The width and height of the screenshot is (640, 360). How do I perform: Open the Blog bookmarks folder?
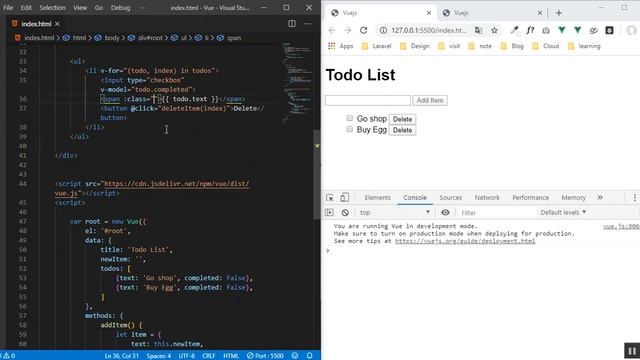click(x=512, y=46)
